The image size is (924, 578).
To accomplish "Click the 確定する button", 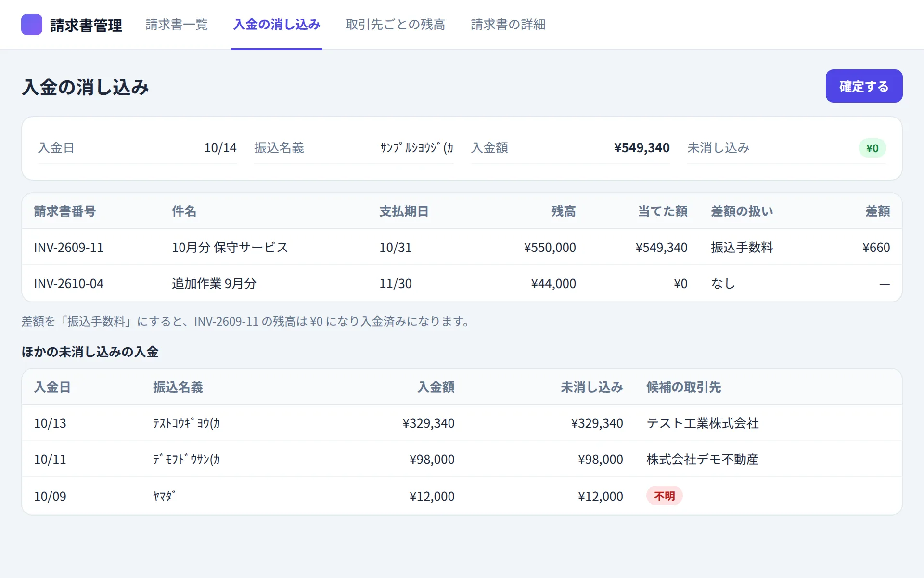I will pyautogui.click(x=864, y=86).
